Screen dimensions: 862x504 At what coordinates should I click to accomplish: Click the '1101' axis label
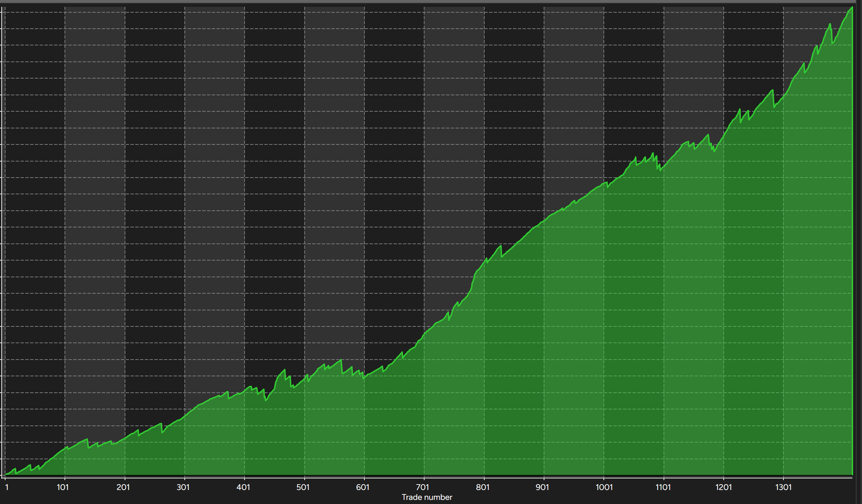coord(663,487)
